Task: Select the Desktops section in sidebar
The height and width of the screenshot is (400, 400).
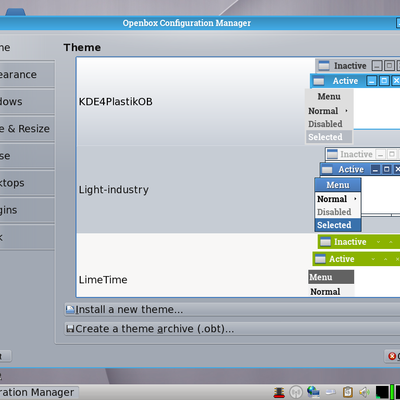Action: pyautogui.click(x=27, y=183)
